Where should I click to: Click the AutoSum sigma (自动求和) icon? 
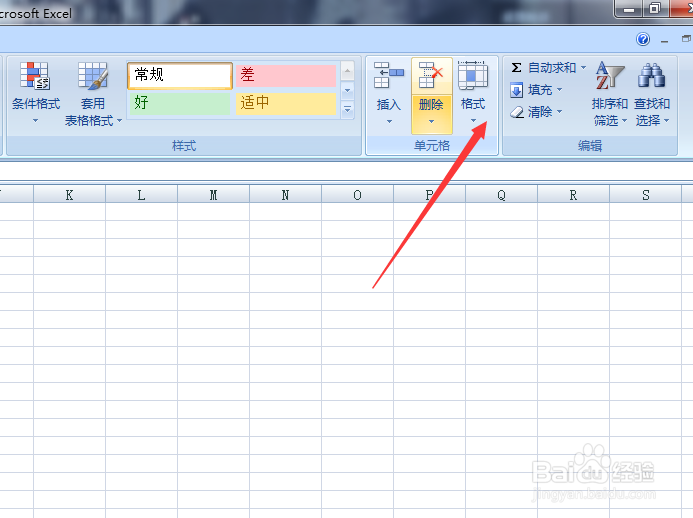(516, 68)
